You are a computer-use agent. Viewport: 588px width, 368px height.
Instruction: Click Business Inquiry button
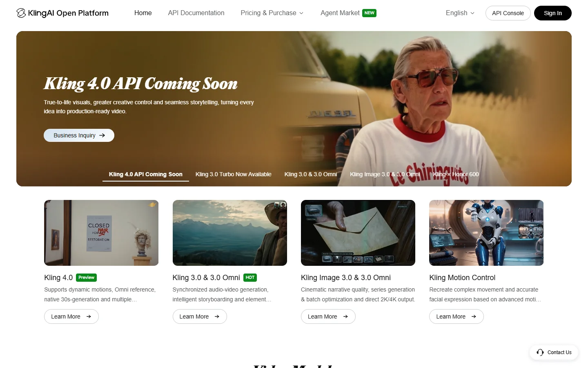(79, 135)
